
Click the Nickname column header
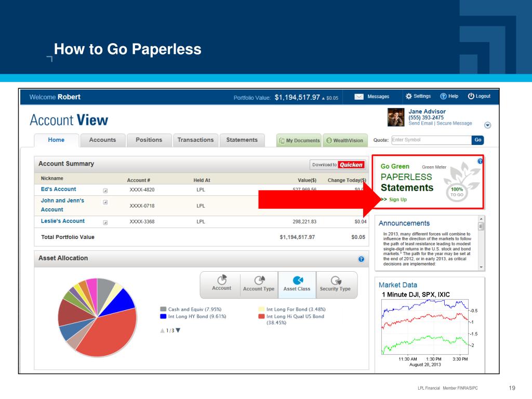(52, 178)
